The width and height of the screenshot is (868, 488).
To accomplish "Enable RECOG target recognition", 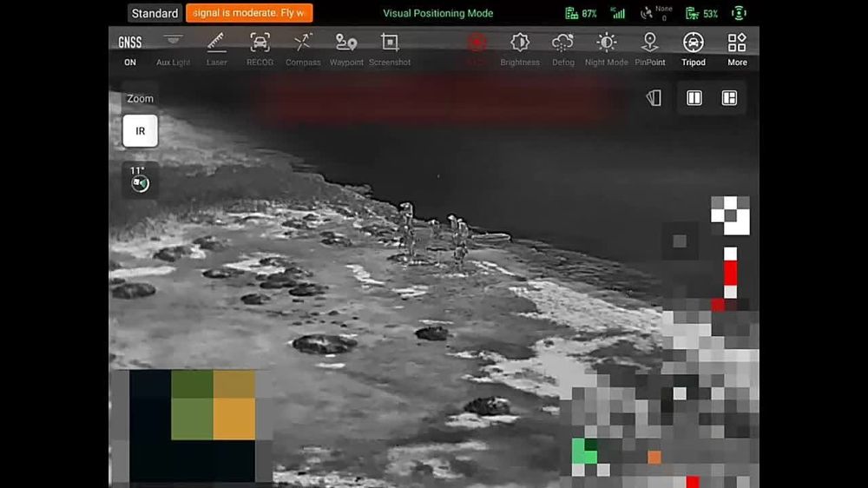I will point(260,49).
